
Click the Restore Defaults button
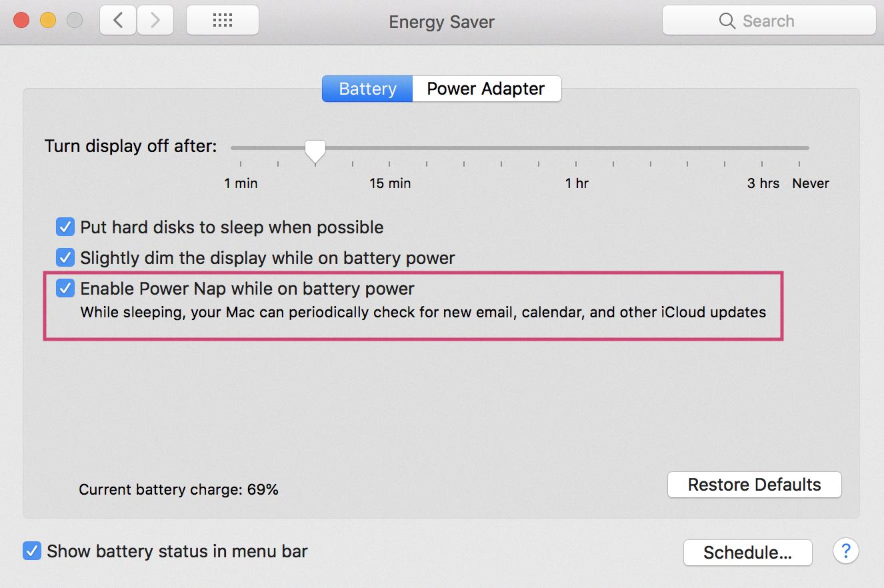point(754,485)
